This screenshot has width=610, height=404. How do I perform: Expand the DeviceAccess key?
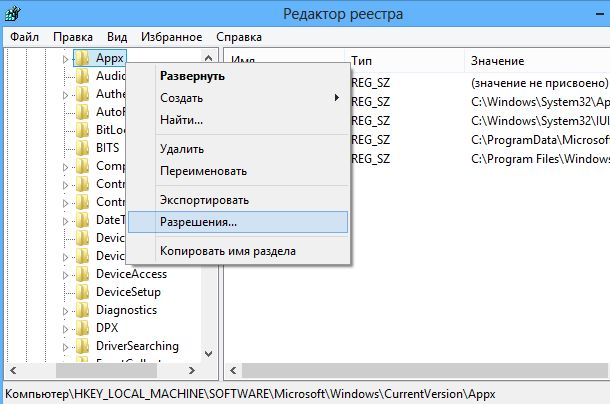[65, 275]
